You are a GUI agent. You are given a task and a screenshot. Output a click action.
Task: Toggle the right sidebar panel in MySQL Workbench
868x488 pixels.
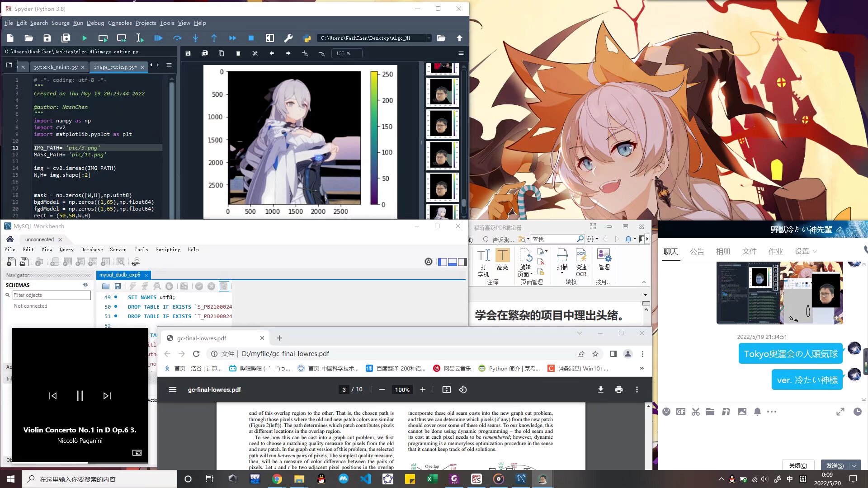click(462, 262)
